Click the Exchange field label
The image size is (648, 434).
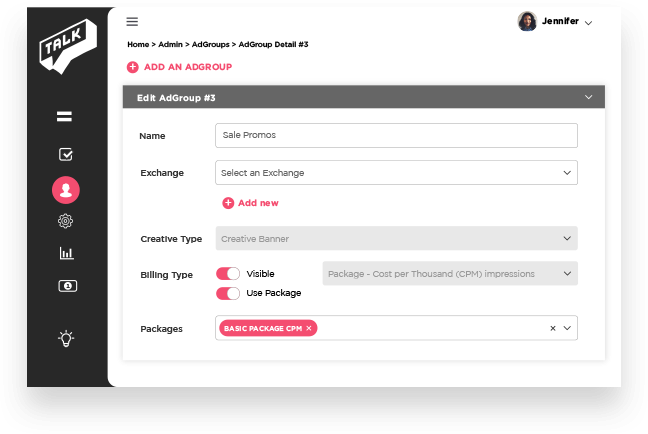[x=162, y=173]
